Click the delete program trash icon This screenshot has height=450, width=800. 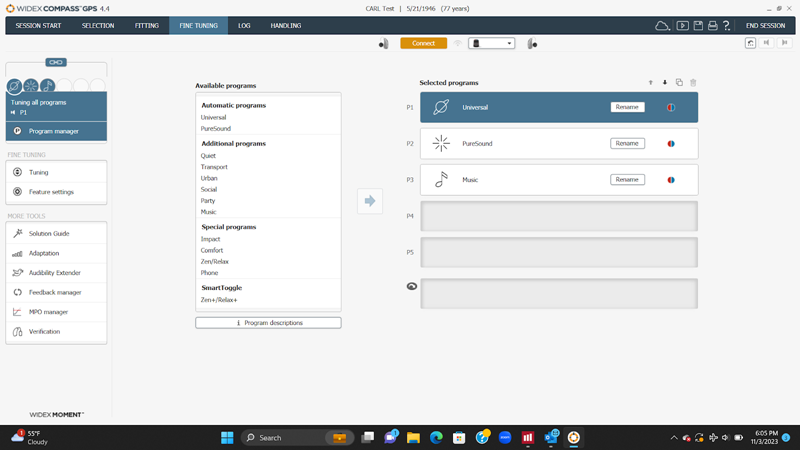[x=693, y=82]
